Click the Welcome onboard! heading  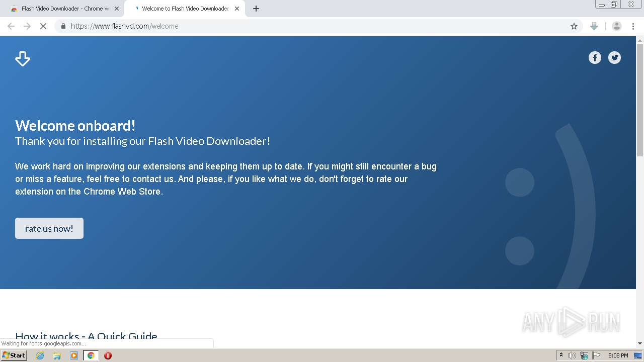pyautogui.click(x=75, y=125)
